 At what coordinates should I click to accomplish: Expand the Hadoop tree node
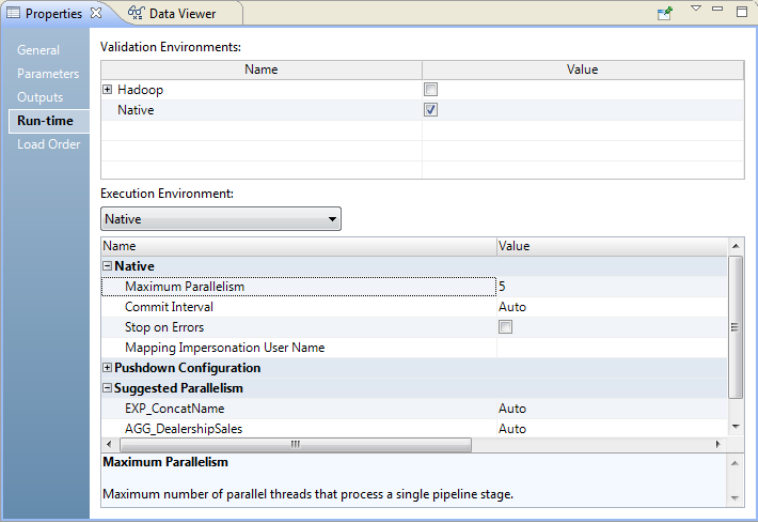108,90
